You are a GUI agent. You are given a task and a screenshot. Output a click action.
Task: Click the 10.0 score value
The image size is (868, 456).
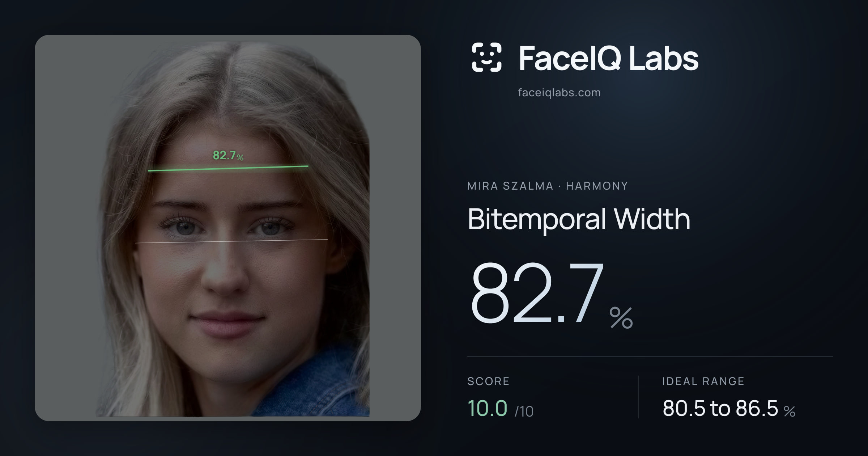487,408
